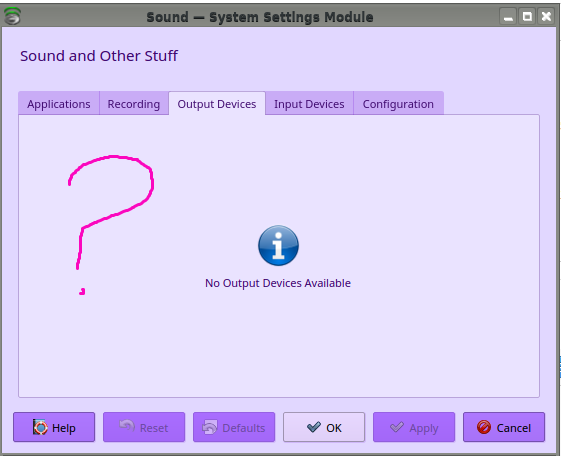Click the Help button
This screenshot has height=456, width=561.
coord(54,427)
